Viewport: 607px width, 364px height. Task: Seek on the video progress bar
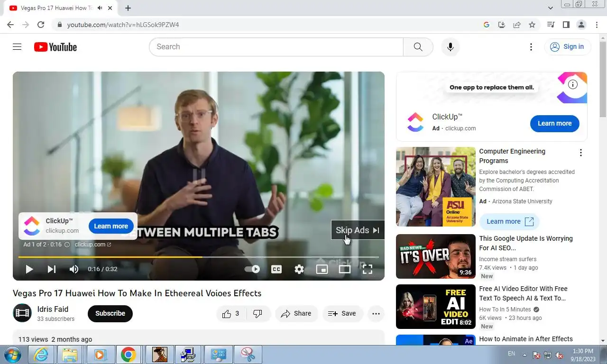coord(199,257)
